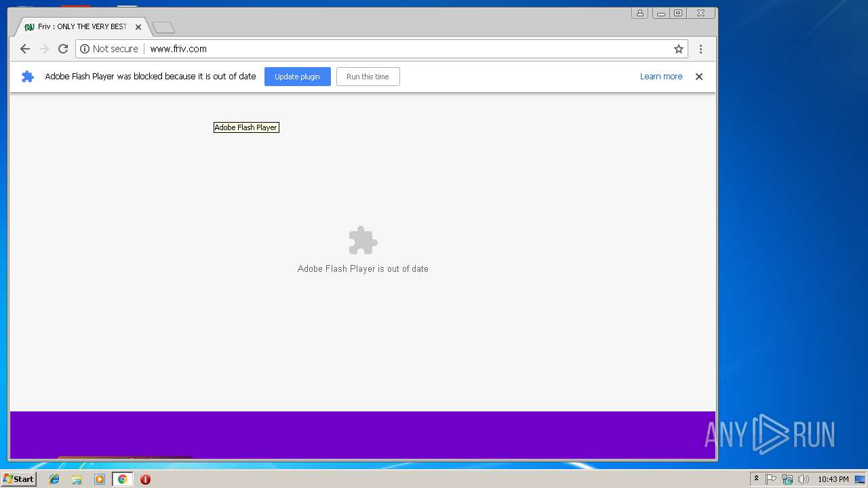Dismiss the Flash blocked notification bar
The height and width of the screenshot is (488, 868).
coord(699,77)
